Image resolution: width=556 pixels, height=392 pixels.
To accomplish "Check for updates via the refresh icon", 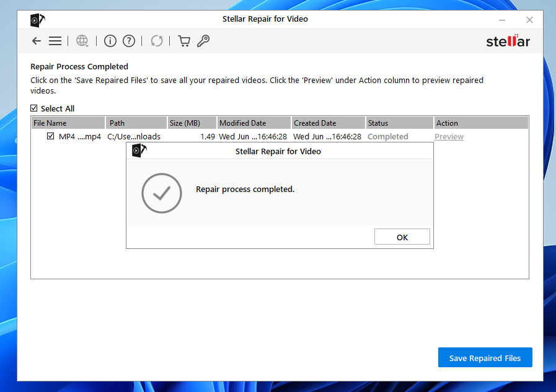I will click(x=157, y=41).
